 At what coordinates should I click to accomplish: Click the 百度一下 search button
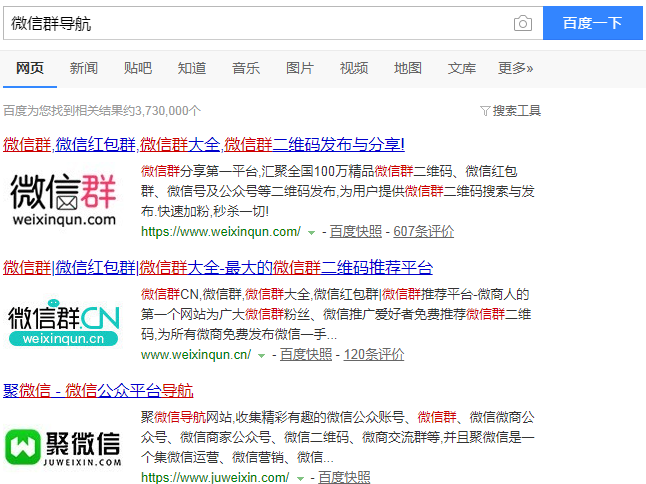pyautogui.click(x=592, y=23)
